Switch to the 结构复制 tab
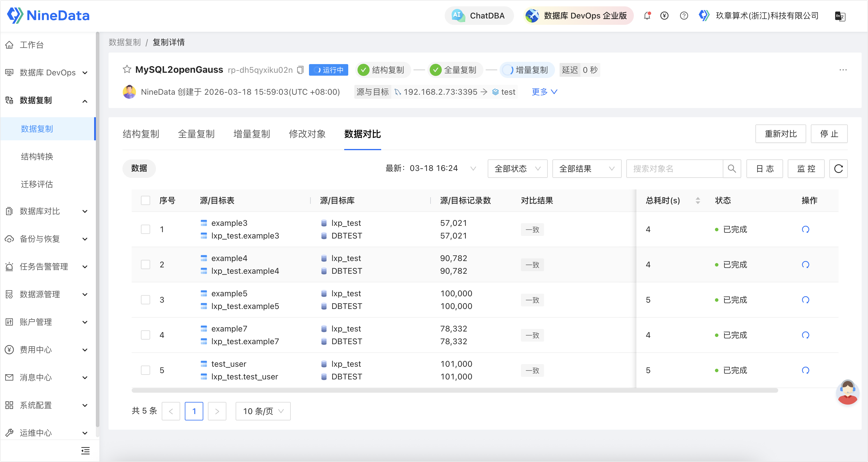 coord(141,134)
